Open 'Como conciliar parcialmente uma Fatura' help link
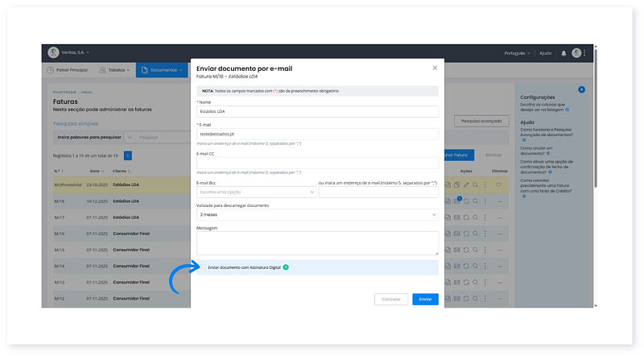 pos(546,185)
